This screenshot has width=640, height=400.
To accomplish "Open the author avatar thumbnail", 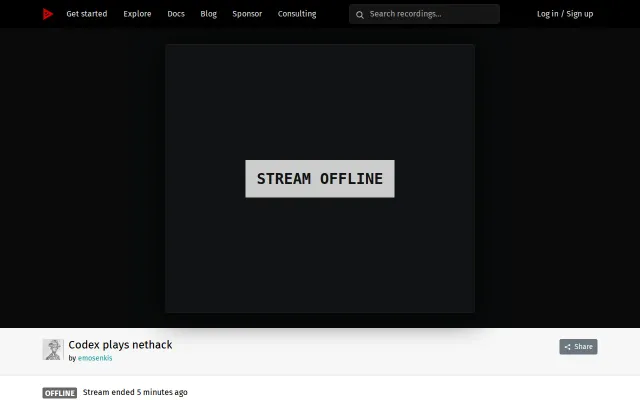I will 53,349.
